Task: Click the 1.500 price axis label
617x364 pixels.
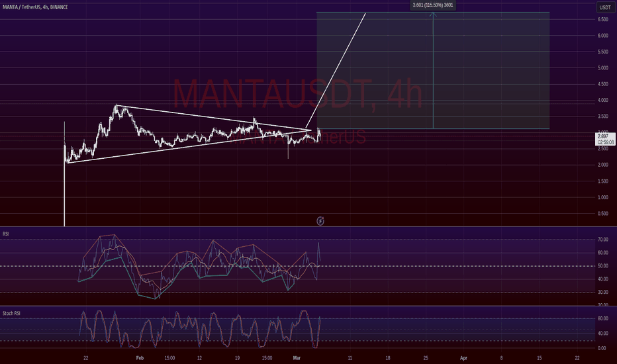Action: pyautogui.click(x=602, y=181)
